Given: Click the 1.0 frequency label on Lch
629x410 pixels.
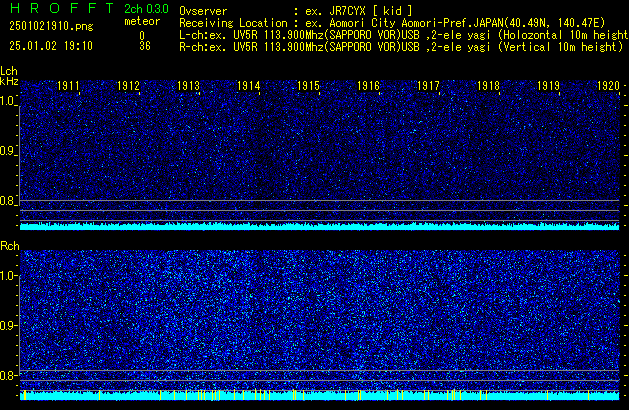Looking at the screenshot, I should click(x=7, y=101).
